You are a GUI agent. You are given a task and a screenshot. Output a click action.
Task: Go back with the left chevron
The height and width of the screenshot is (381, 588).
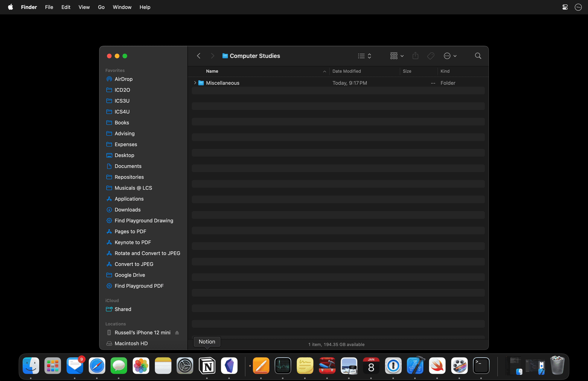coord(199,56)
